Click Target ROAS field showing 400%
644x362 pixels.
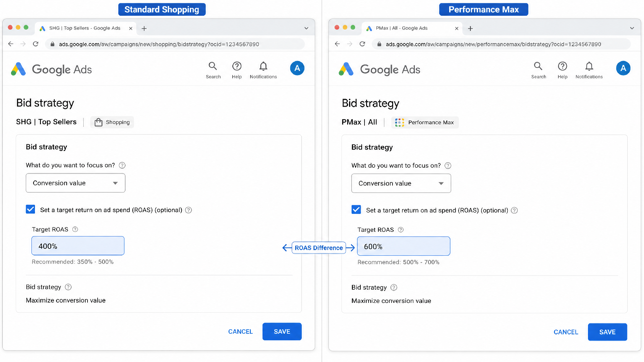pos(78,246)
